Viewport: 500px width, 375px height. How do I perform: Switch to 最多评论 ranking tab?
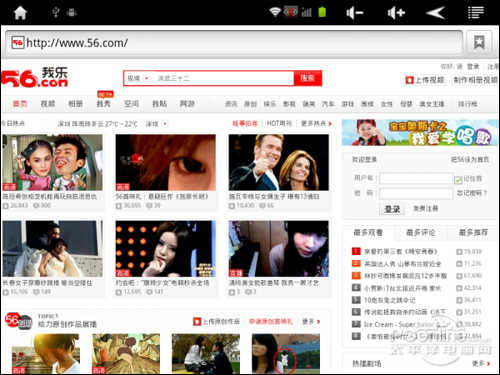tap(421, 232)
